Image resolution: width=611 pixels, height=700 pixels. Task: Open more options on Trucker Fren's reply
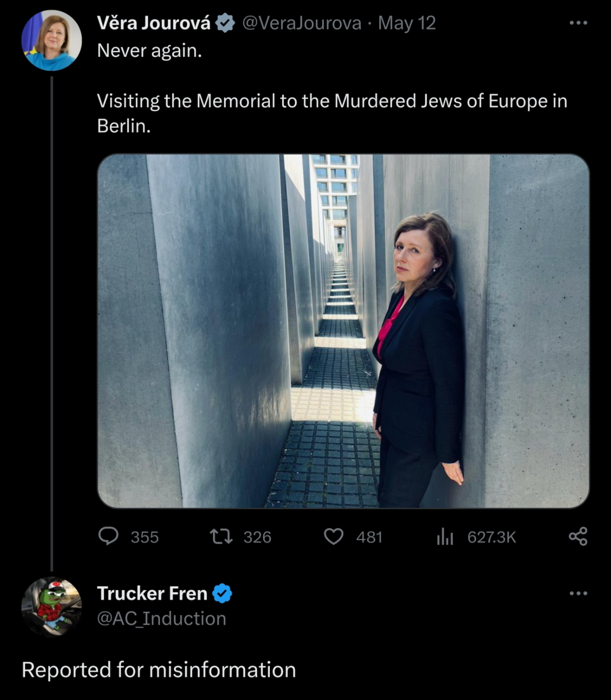click(x=578, y=593)
